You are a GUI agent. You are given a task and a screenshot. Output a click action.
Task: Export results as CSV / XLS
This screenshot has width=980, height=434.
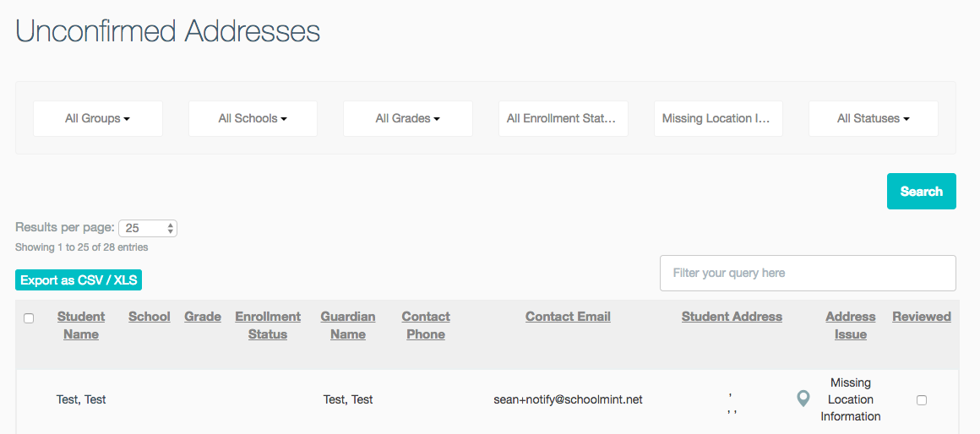tap(79, 280)
